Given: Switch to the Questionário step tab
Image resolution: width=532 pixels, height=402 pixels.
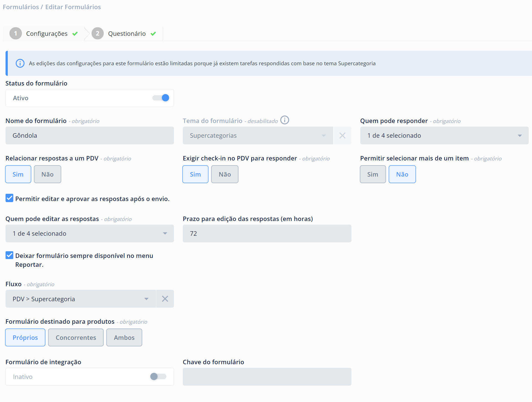Looking at the screenshot, I should (x=127, y=34).
